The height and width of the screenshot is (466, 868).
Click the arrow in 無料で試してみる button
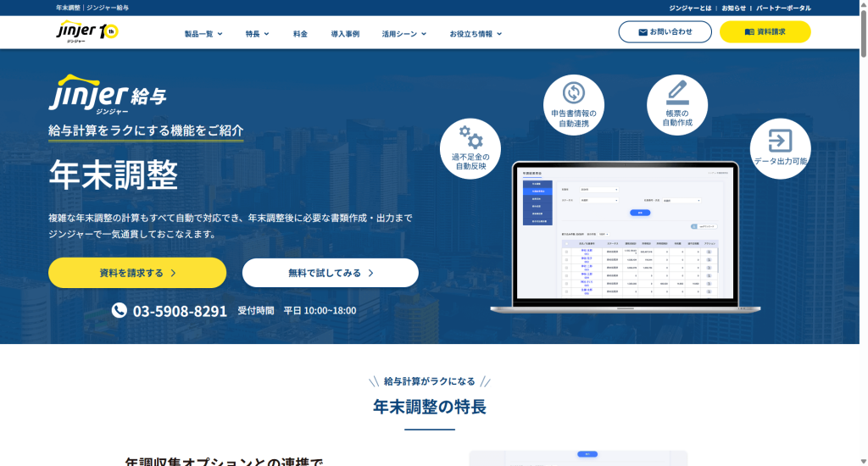tap(371, 273)
